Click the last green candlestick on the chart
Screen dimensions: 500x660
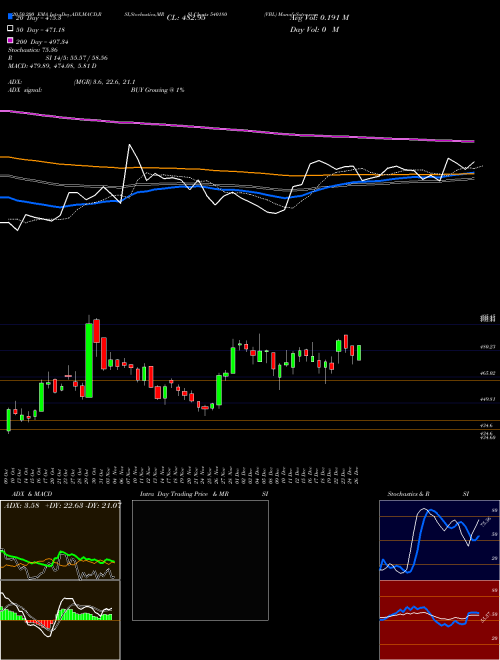[x=359, y=353]
